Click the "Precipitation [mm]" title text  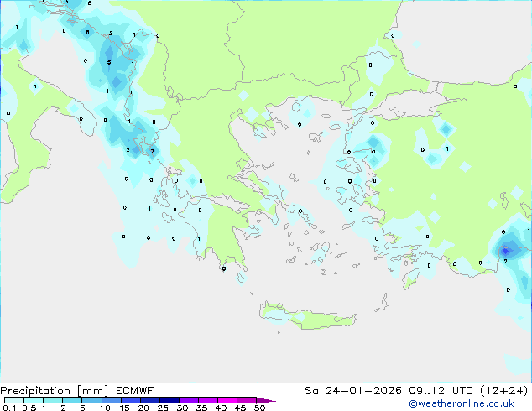click(x=54, y=391)
